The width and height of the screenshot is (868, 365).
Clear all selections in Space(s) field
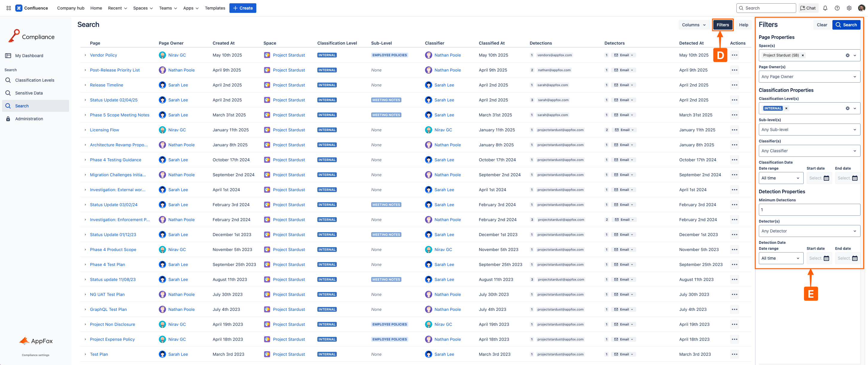(847, 56)
